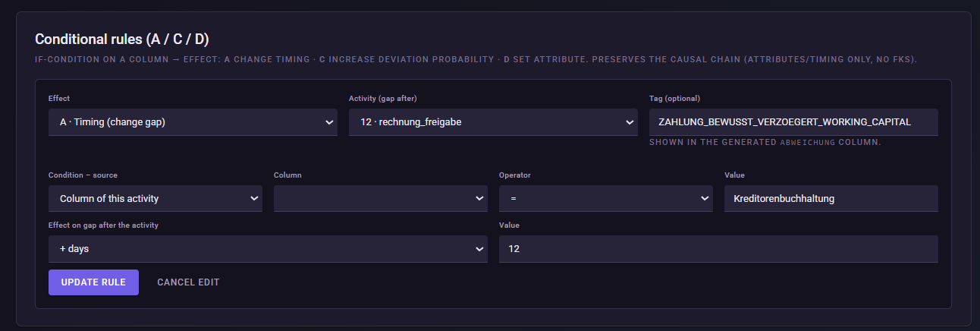Click the Value field showing Kreditorenbuchhaltung

coord(831,199)
